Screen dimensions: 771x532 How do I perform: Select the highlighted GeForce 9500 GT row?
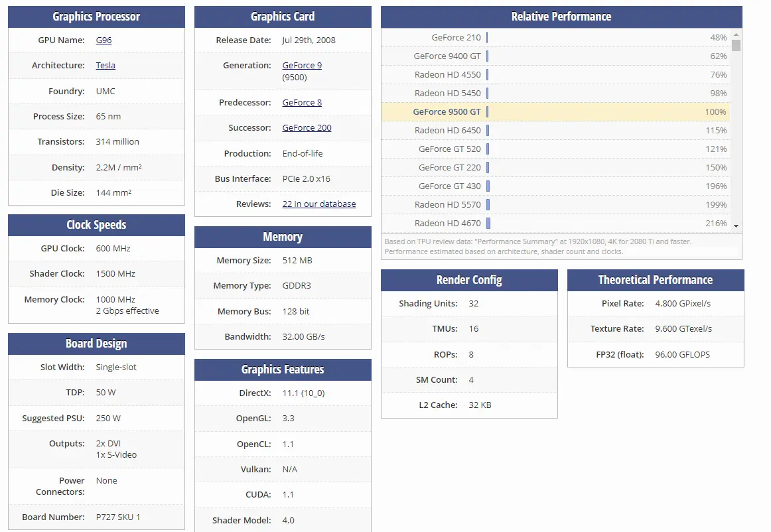click(555, 112)
